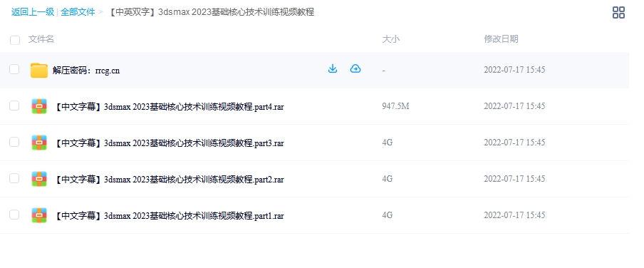Click the 947.5M size value
This screenshot has height=268, width=644.
click(395, 106)
